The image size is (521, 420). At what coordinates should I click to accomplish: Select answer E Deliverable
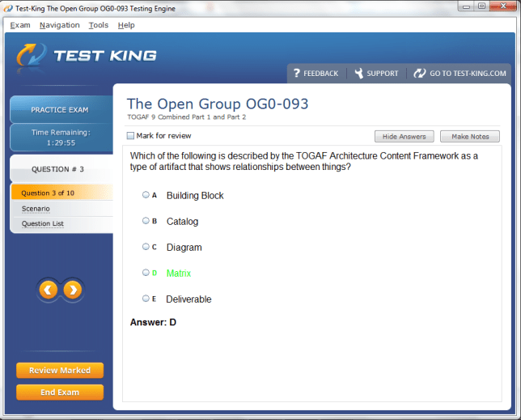tap(146, 299)
